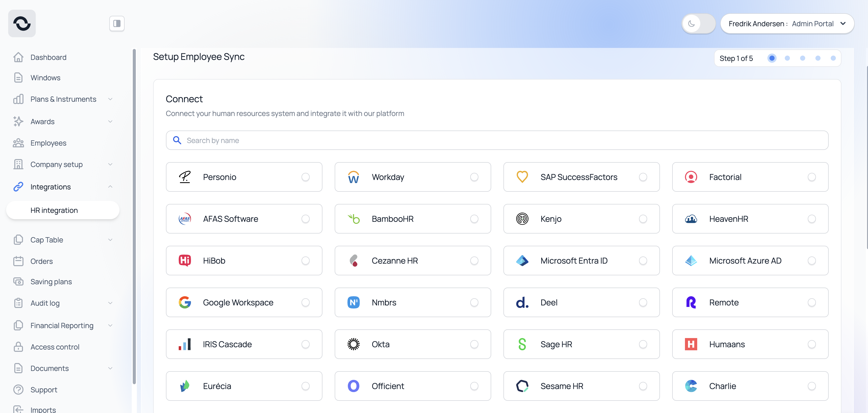
Task: Collapse the Integrations section
Action: tap(110, 187)
